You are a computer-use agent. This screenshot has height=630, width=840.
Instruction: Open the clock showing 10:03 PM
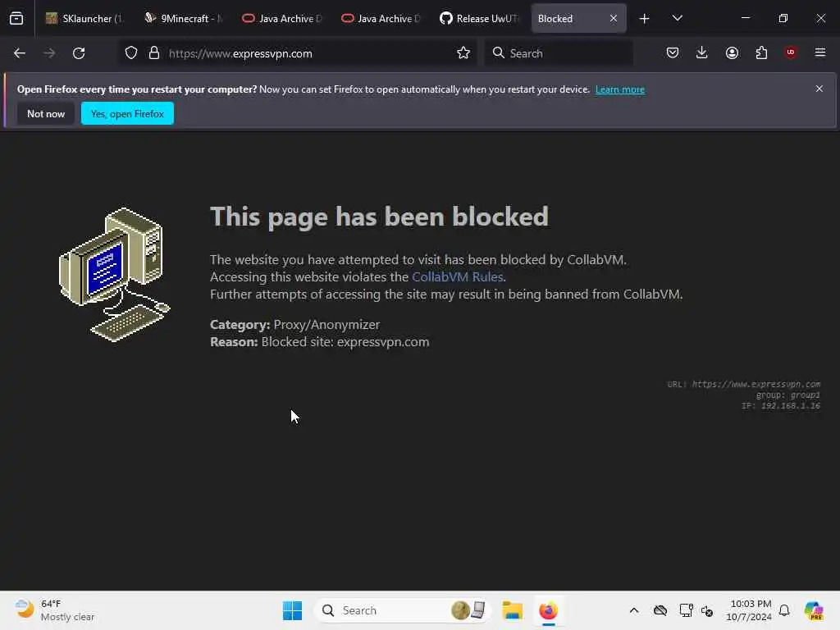tap(748, 610)
